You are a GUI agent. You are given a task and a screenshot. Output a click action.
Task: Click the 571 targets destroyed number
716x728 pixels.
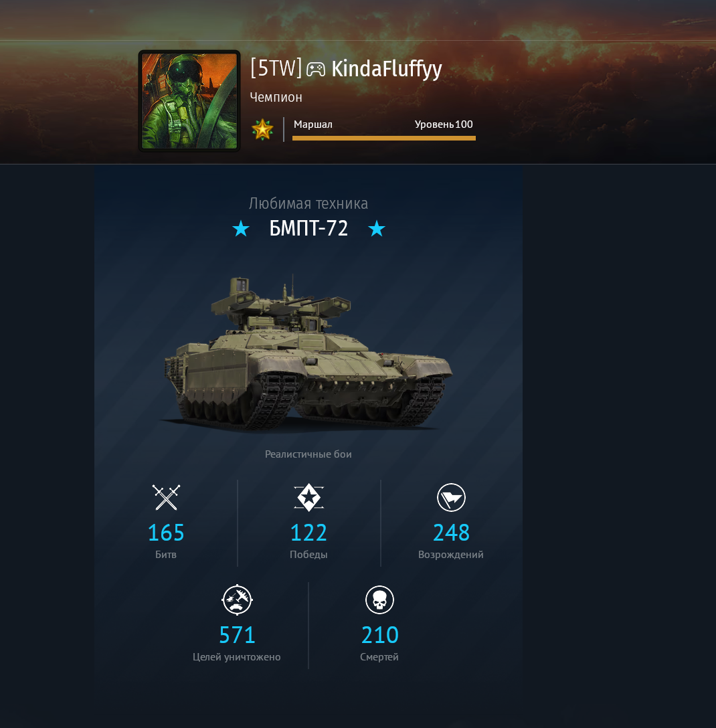[238, 635]
